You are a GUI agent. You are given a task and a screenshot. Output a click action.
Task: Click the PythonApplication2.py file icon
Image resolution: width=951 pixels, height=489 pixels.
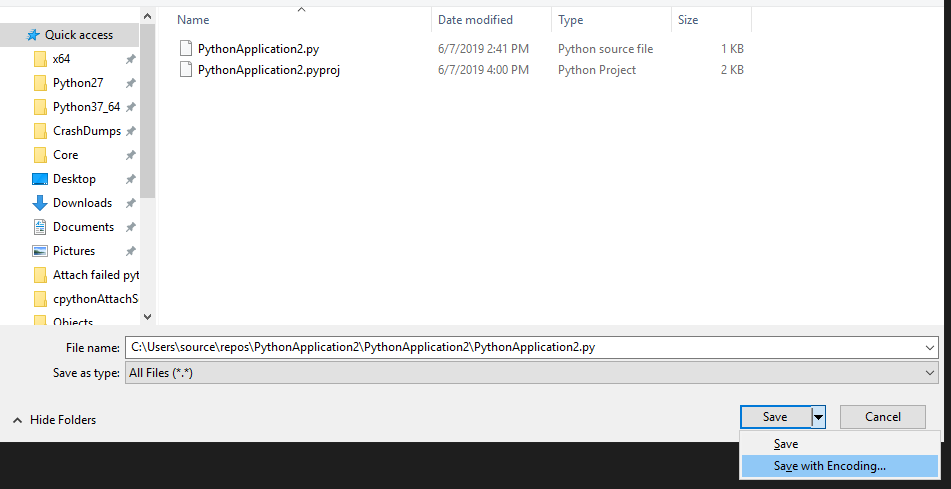click(x=187, y=49)
